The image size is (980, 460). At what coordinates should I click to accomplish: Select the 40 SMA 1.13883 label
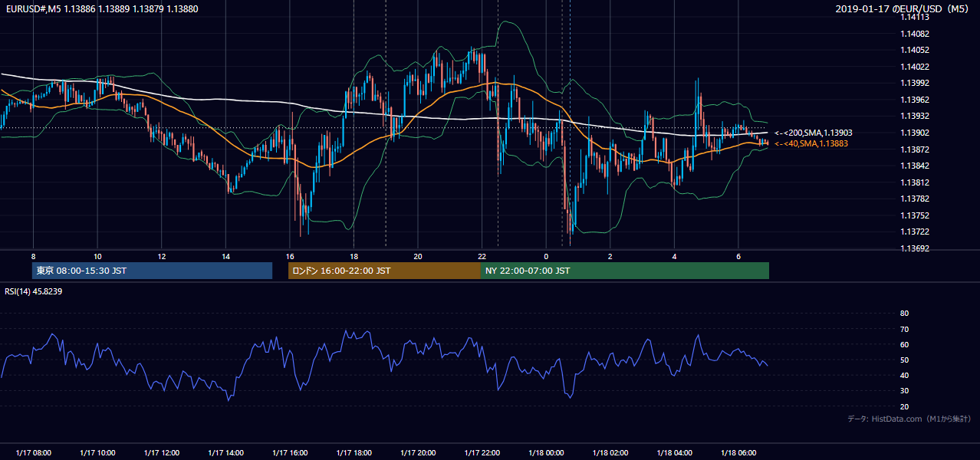(x=811, y=143)
